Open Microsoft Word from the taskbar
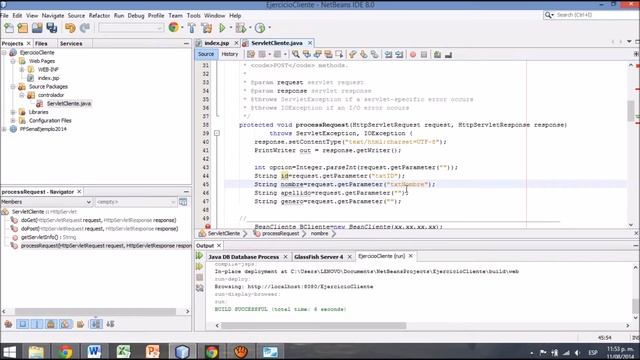640x360 pixels. (x=94, y=351)
